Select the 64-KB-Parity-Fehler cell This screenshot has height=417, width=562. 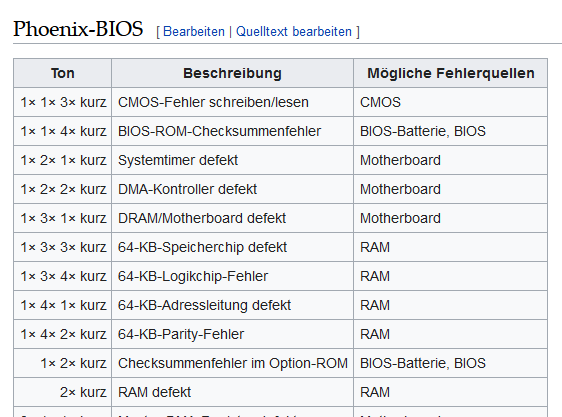pyautogui.click(x=232, y=335)
